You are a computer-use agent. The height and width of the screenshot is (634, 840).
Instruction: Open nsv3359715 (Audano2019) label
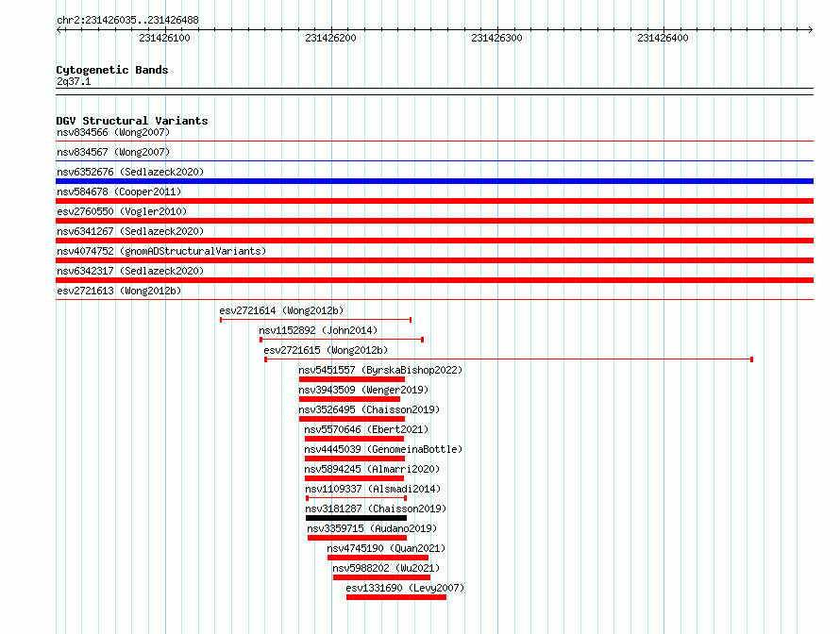click(x=372, y=528)
